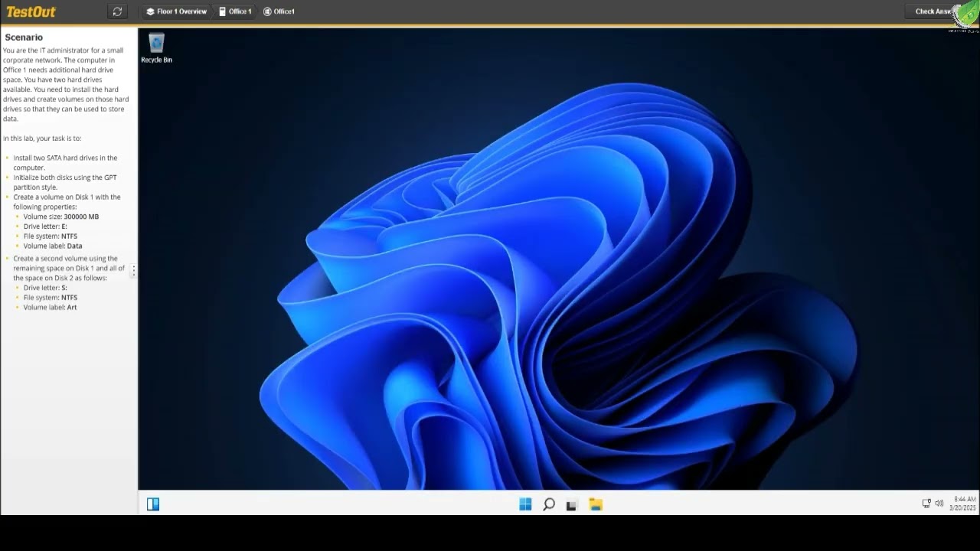Click the 'Drive letter: E:' line
980x551 pixels.
(x=45, y=227)
